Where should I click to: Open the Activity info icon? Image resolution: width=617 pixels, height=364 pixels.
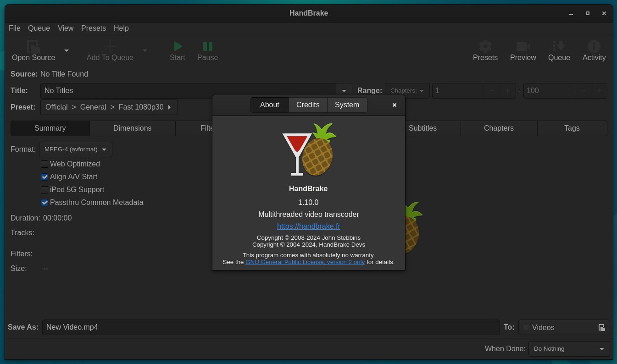click(594, 46)
